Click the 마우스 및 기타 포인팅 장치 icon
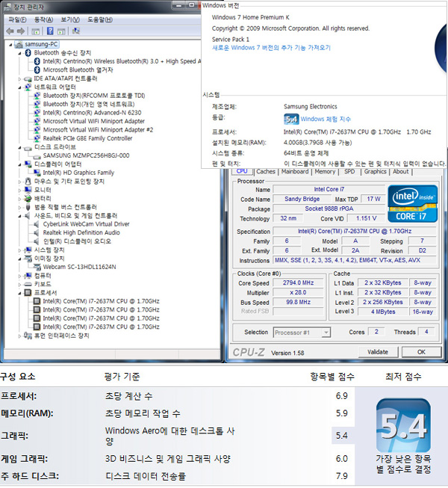Image resolution: width=448 pixels, height=488 pixels. coord(28,181)
